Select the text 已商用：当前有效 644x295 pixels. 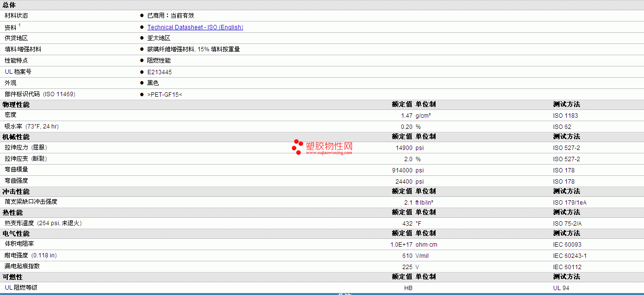pos(170,16)
